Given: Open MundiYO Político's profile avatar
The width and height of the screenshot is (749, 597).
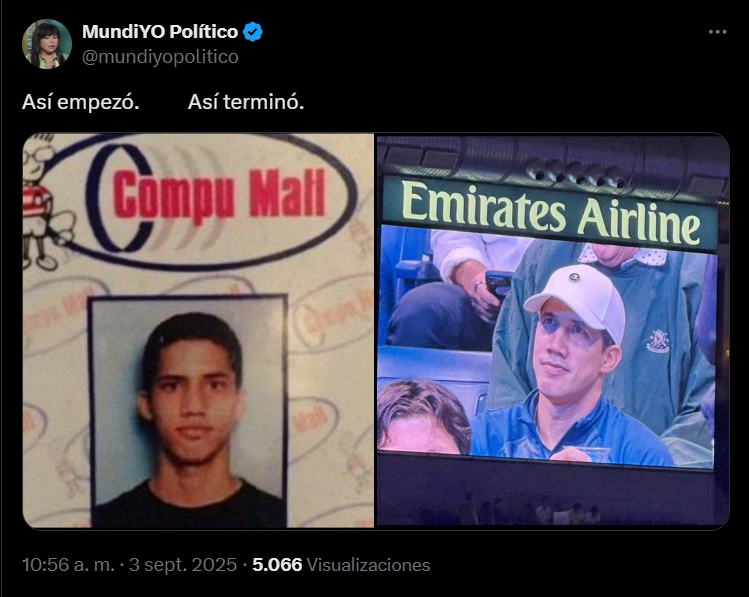Looking at the screenshot, I should 47,44.
